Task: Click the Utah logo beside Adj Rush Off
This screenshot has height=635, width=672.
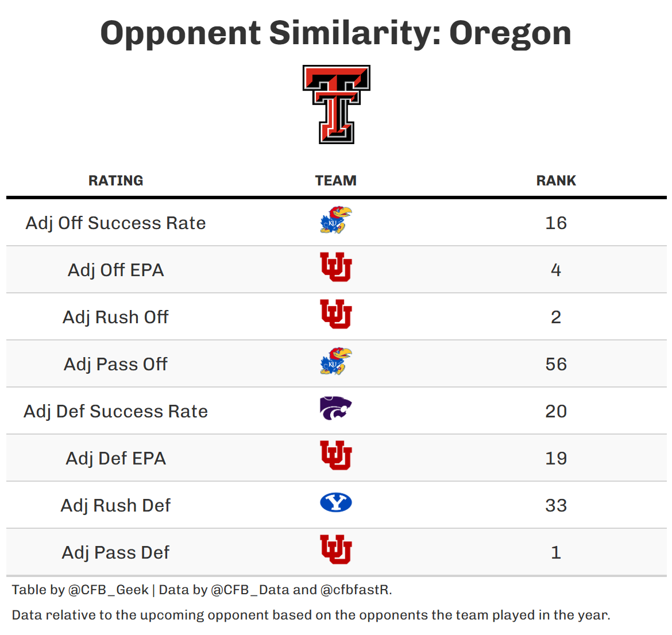Action: 336,314
